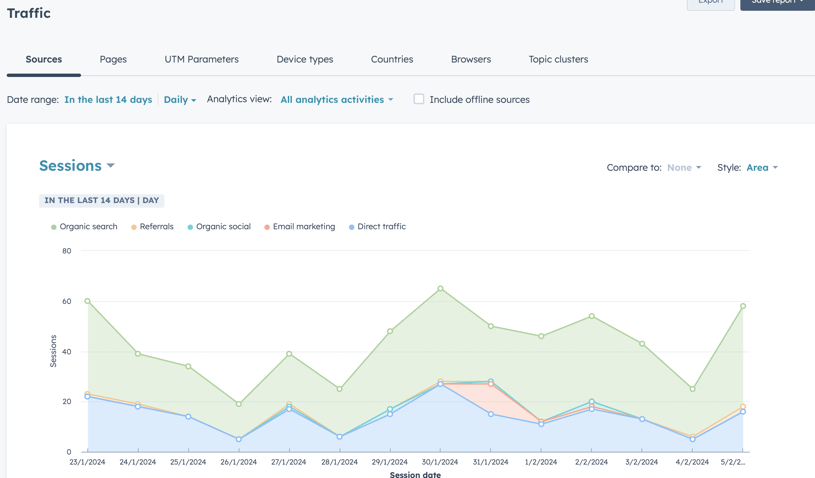This screenshot has height=478, width=815.
Task: Toggle Organic search legend item
Action: 84,227
